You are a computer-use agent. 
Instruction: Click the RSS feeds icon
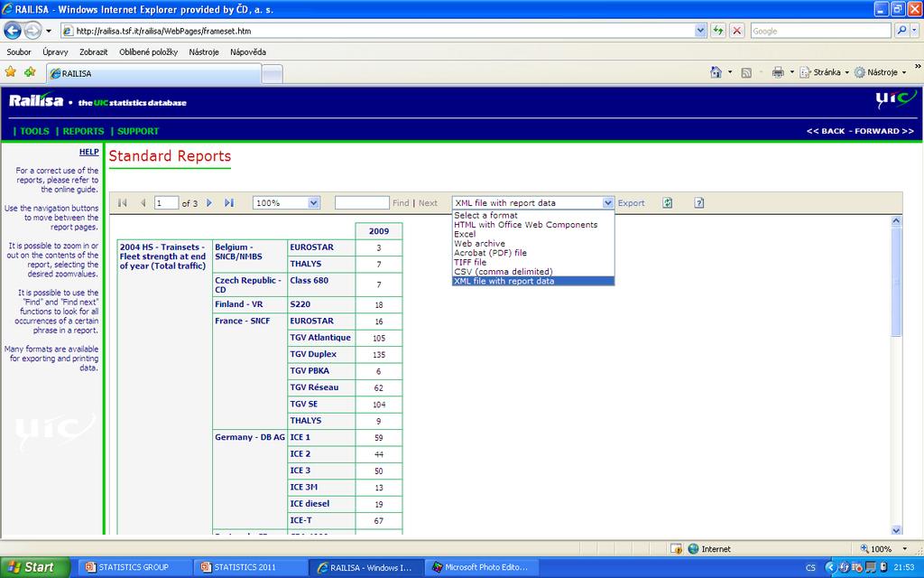pos(746,72)
